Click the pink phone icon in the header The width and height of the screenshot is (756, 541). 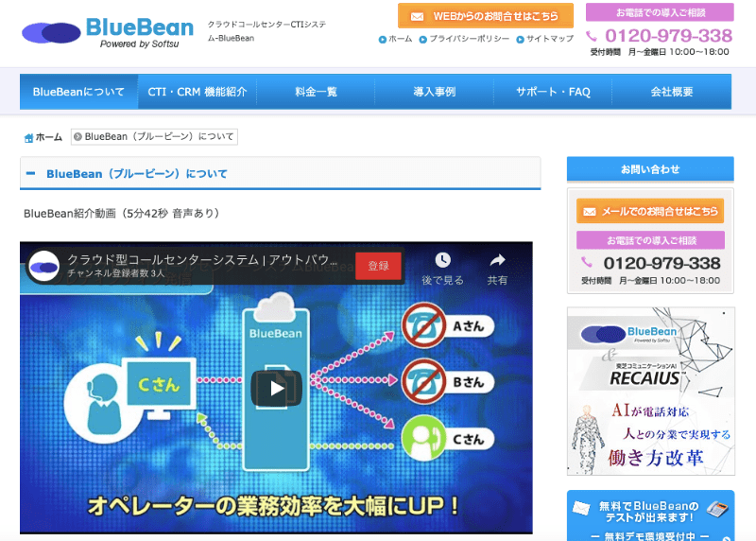point(592,36)
